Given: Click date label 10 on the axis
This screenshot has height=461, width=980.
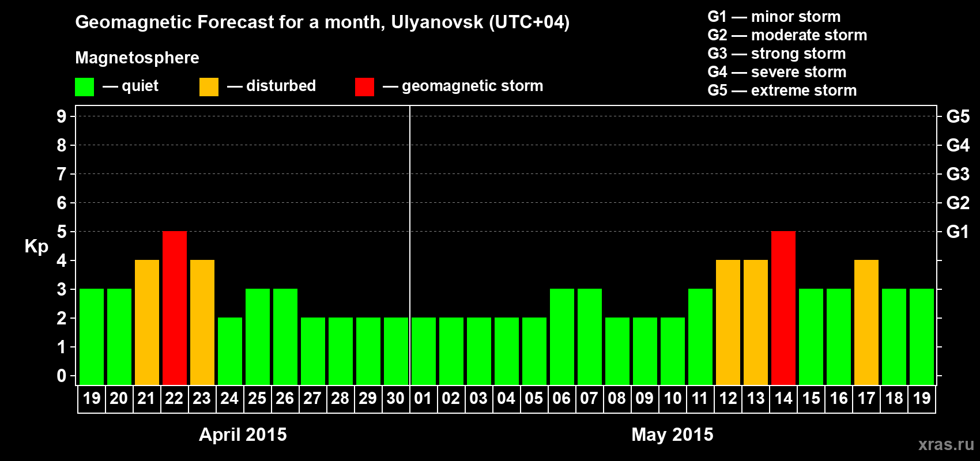Looking at the screenshot, I should [x=672, y=399].
